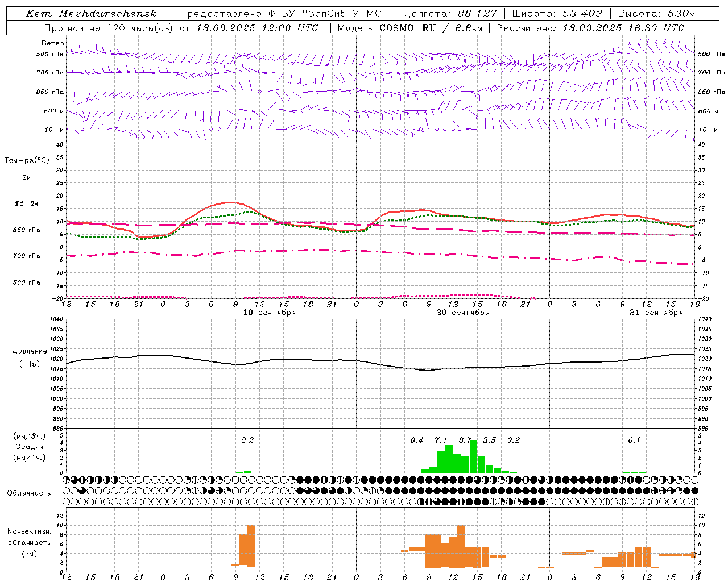Click the 8.7 precipitation total value

coord(465,440)
